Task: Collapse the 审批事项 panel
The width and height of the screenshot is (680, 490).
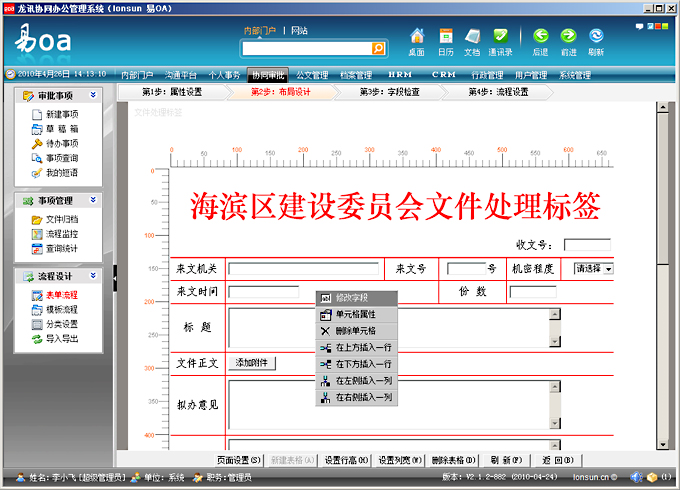Action: [x=93, y=95]
